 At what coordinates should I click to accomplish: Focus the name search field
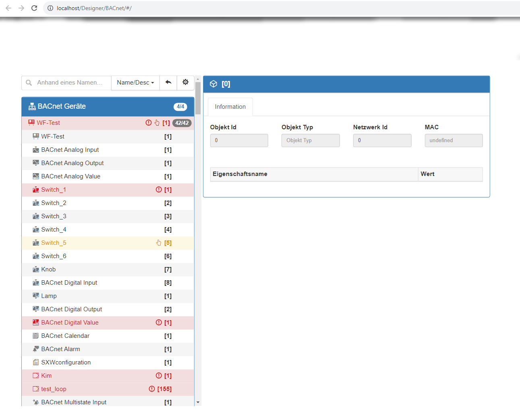click(x=66, y=83)
